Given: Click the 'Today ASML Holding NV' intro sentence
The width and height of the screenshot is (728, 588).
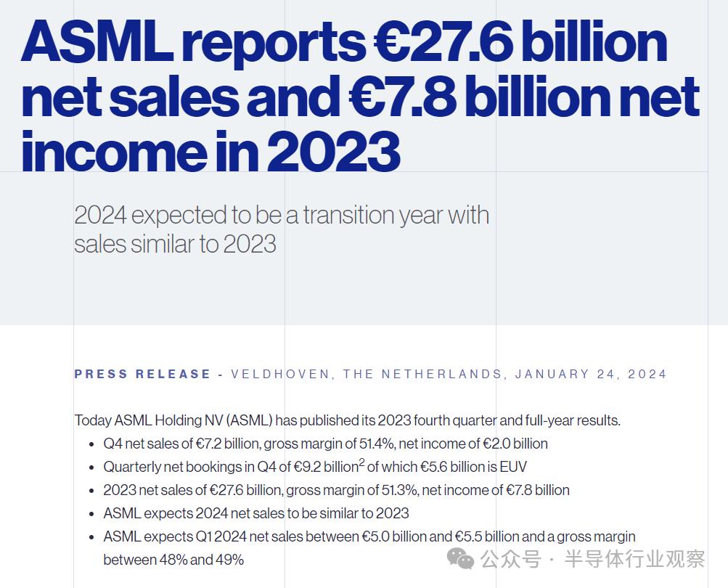Looking at the screenshot, I should pyautogui.click(x=347, y=420).
